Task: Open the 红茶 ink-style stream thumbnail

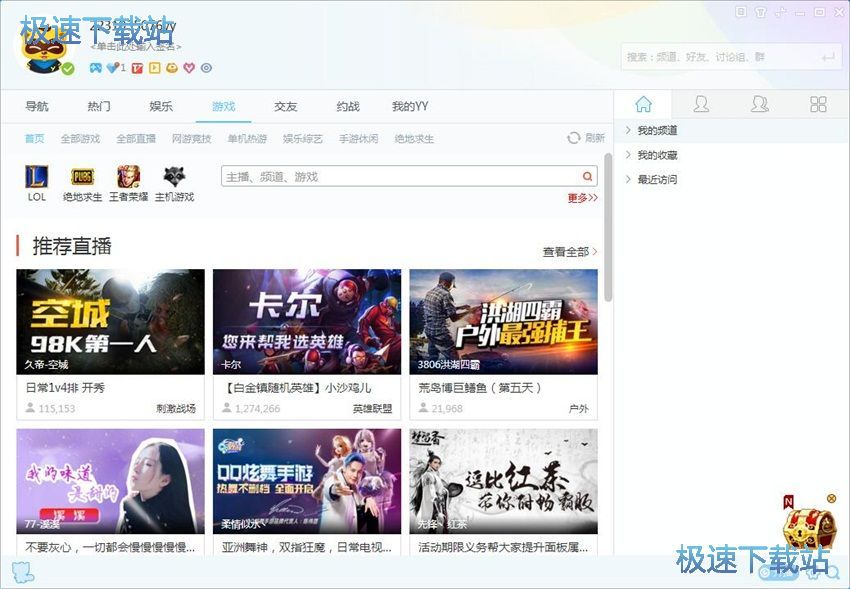Action: click(x=504, y=481)
